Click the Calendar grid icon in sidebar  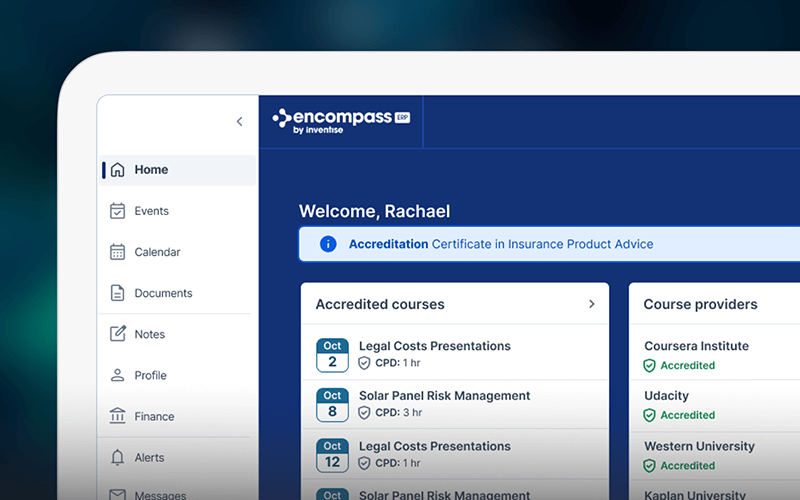pos(118,252)
